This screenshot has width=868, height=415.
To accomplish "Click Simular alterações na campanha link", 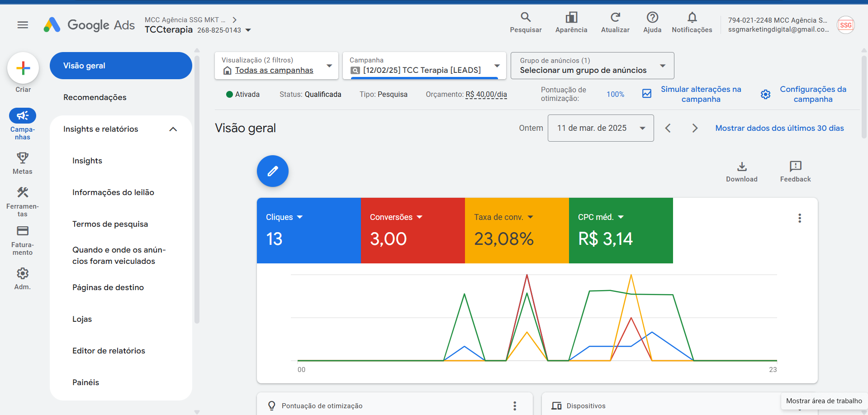I will (701, 94).
